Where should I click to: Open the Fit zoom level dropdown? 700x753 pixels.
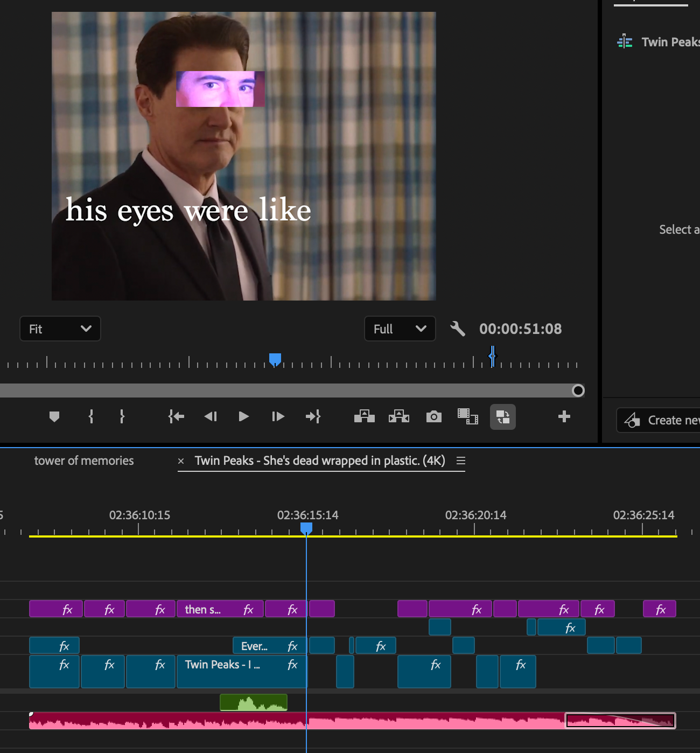tap(60, 329)
